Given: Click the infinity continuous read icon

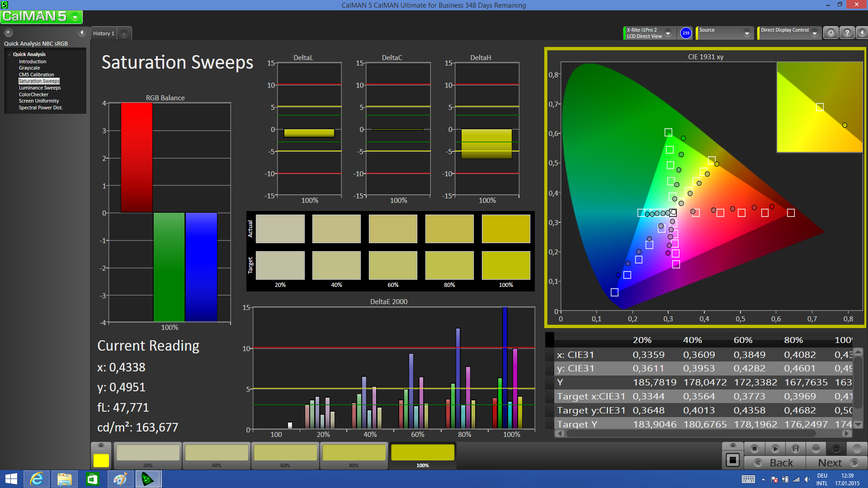Looking at the screenshot, I should [x=816, y=449].
